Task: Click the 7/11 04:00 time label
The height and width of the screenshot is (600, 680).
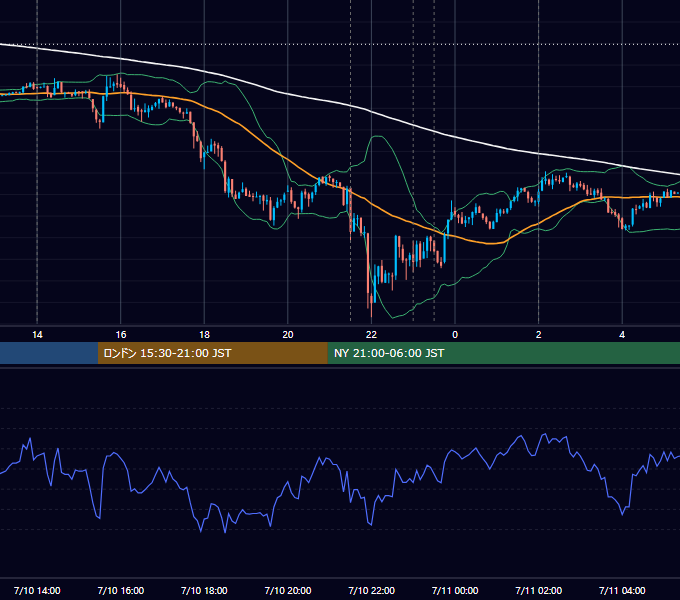Action: tap(622, 590)
